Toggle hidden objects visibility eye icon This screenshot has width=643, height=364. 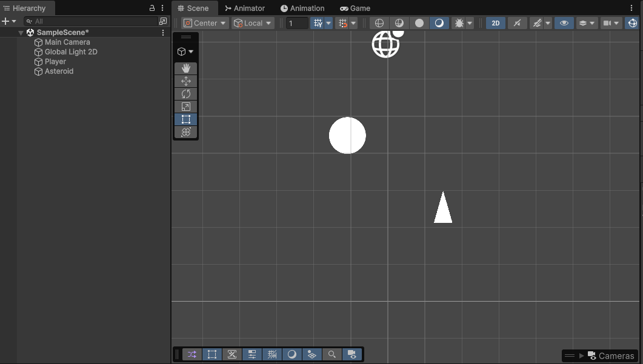564,23
